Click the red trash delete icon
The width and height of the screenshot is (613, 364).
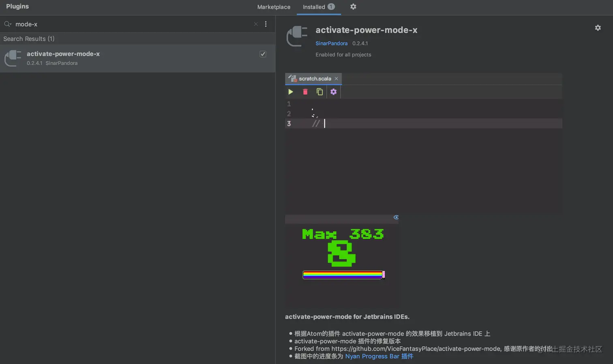(305, 92)
